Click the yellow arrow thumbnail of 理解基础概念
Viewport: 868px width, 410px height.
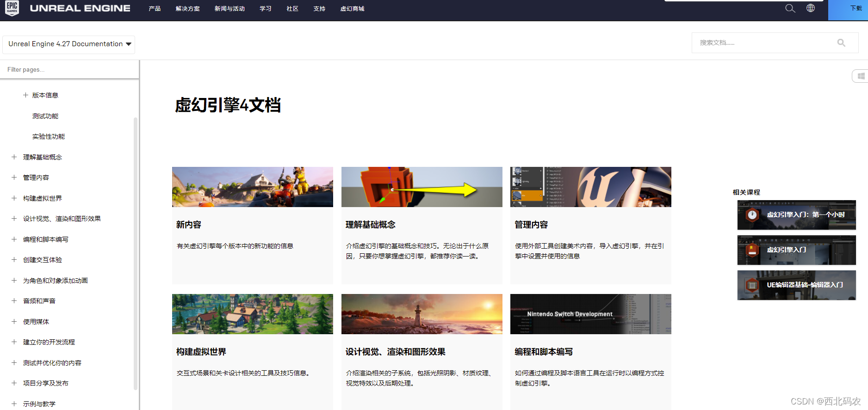[x=422, y=187]
